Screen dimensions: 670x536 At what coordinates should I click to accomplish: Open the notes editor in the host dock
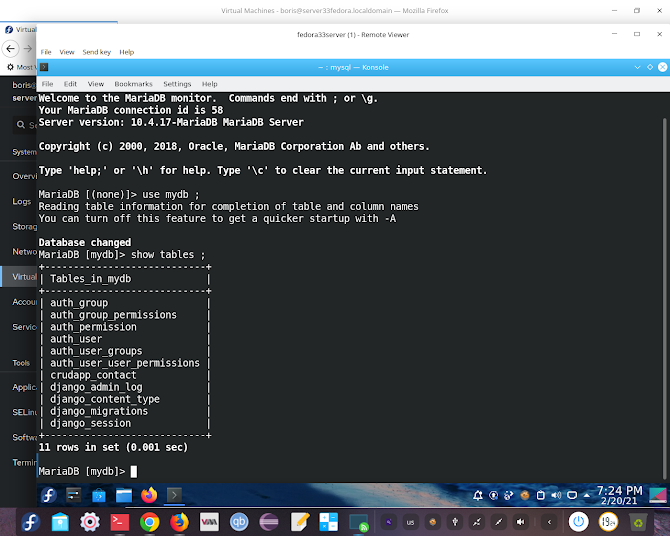click(x=300, y=522)
